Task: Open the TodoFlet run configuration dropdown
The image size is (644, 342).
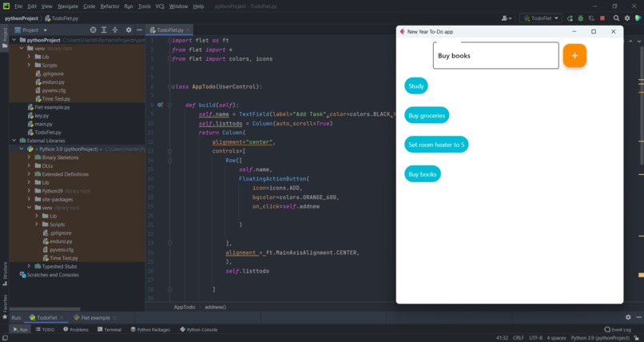Action: tap(540, 18)
